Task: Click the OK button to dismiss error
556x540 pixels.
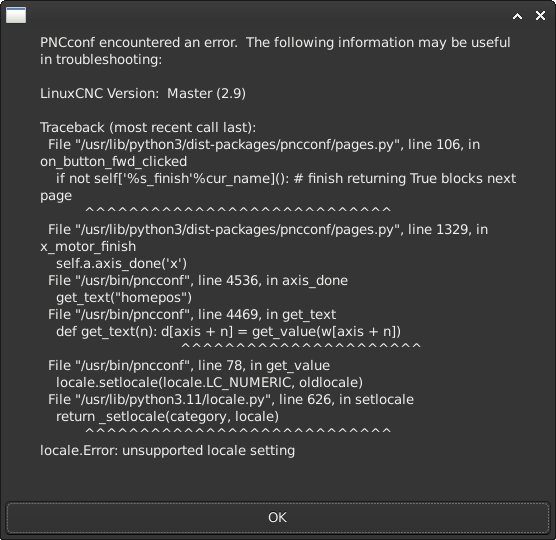Action: coord(278,517)
